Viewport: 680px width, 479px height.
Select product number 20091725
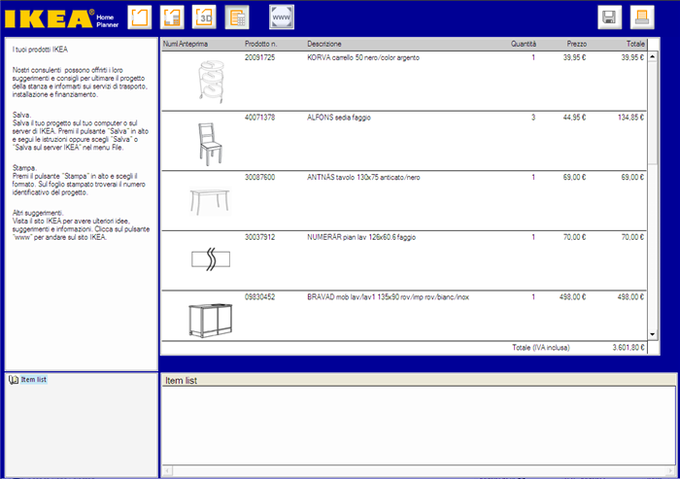tap(260, 57)
